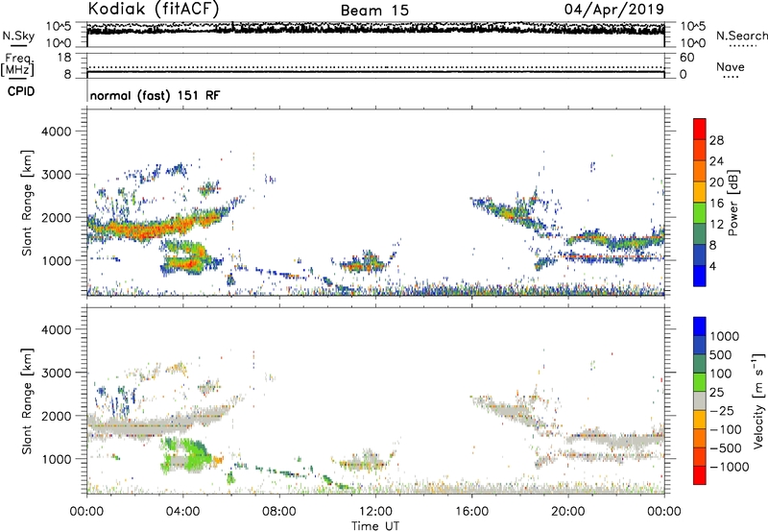This screenshot has width=768, height=532.
Task: Click the 'Kodiak (fitACF)' title text
Action: click(x=154, y=9)
